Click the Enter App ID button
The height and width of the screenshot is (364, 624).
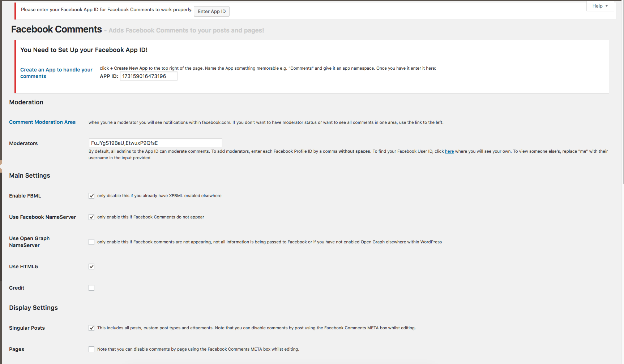[x=211, y=12]
